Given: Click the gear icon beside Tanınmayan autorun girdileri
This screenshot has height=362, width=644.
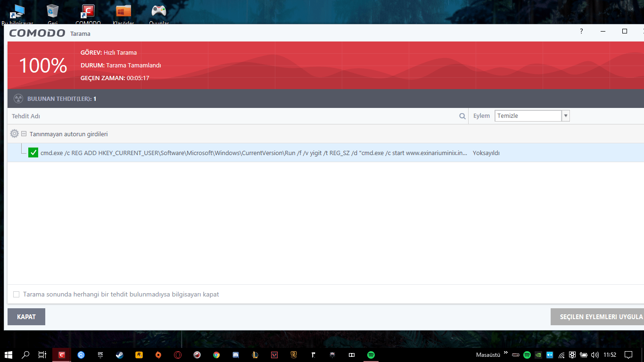Looking at the screenshot, I should (15, 134).
